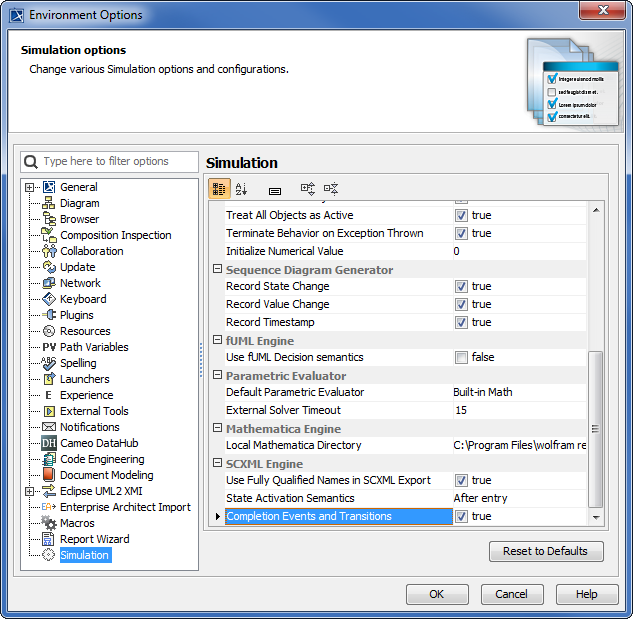Open the State Activation Semantics value After entry
Viewport: 633px width, 619px height.
[x=520, y=498]
